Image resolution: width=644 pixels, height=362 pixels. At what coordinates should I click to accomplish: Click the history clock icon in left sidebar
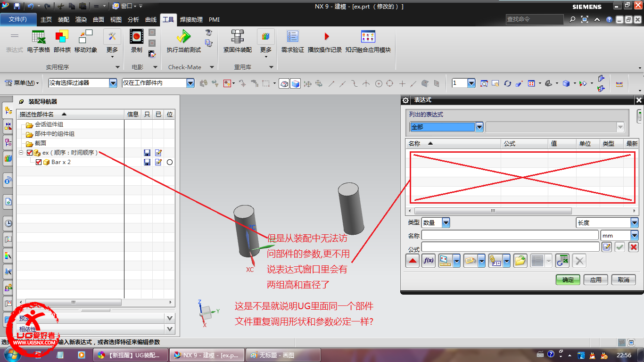pyautogui.click(x=8, y=223)
